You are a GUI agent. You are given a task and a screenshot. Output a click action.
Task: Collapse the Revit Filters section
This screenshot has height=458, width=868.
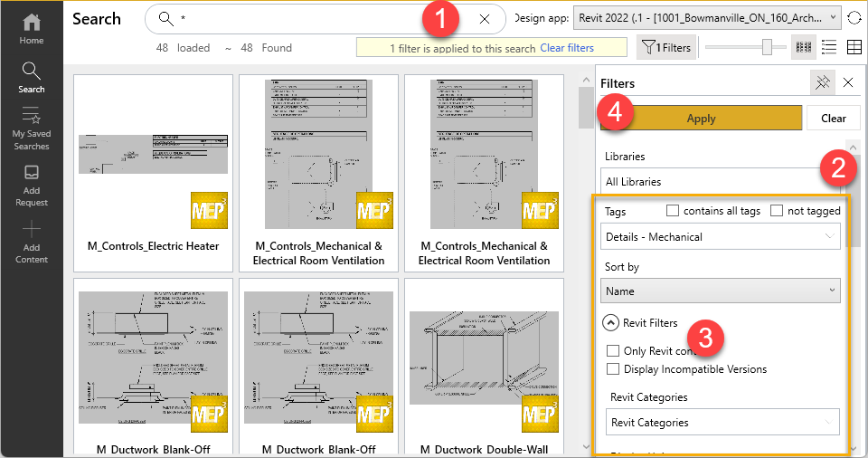pyautogui.click(x=611, y=322)
